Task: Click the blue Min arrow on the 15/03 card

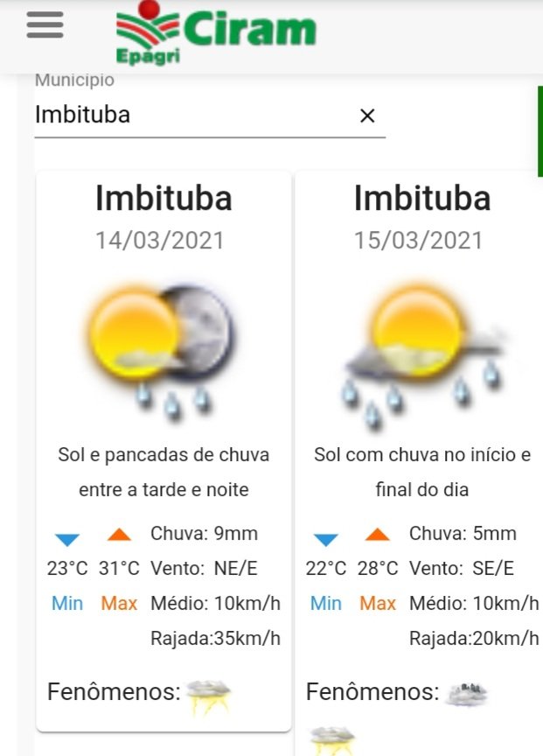Action: (x=325, y=538)
